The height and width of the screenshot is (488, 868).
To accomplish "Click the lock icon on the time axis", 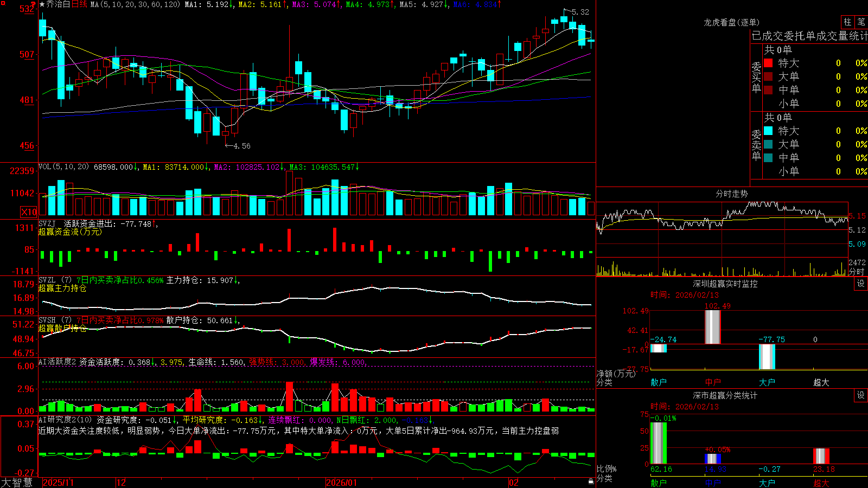I will tap(591, 481).
